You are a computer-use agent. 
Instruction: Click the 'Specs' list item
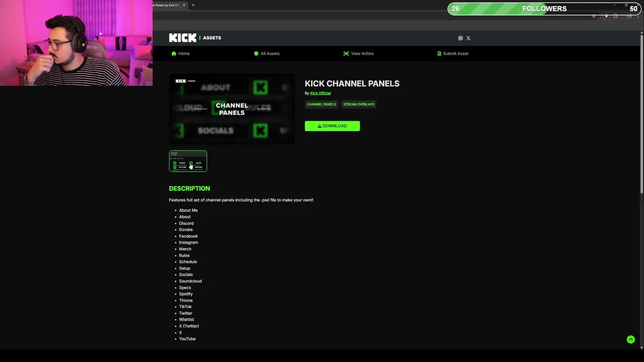click(185, 288)
